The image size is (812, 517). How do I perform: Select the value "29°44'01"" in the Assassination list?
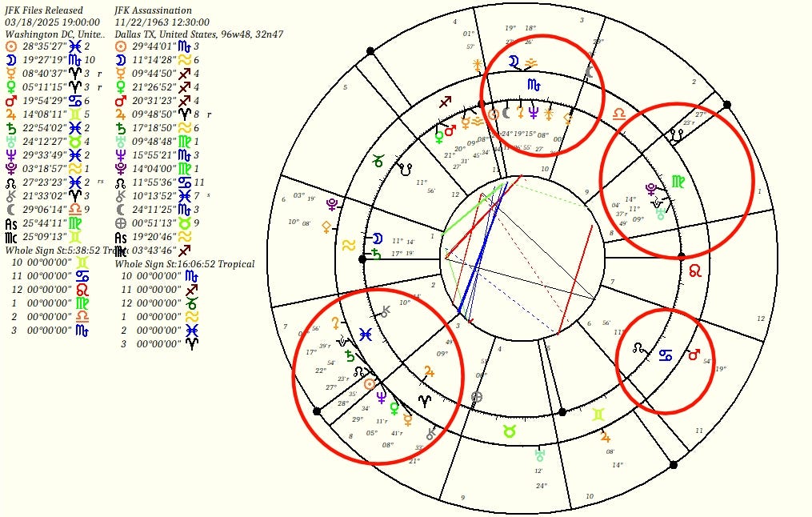click(x=154, y=46)
